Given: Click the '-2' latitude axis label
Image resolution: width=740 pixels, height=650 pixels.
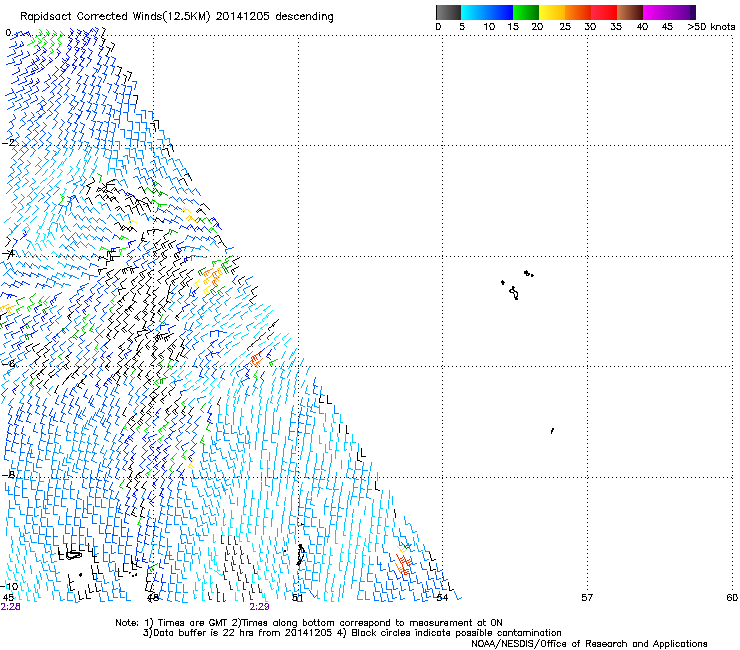Looking at the screenshot, I should [8, 143].
